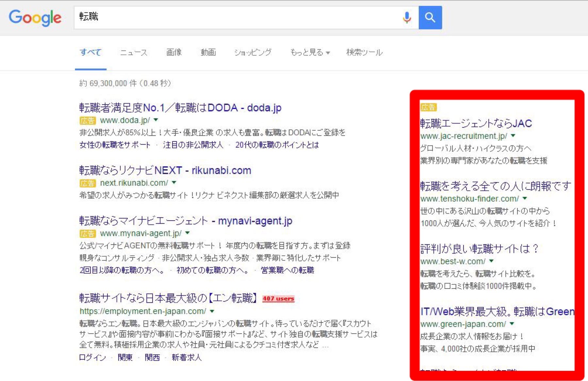This screenshot has height=381, width=588.
Task: Click the 約 69,300,000 件 result count text
Action: 125,83
